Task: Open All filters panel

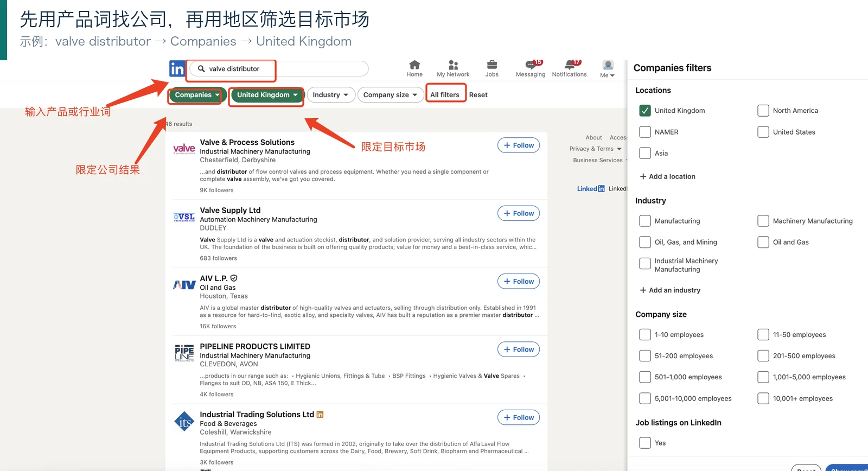Action: pos(445,95)
